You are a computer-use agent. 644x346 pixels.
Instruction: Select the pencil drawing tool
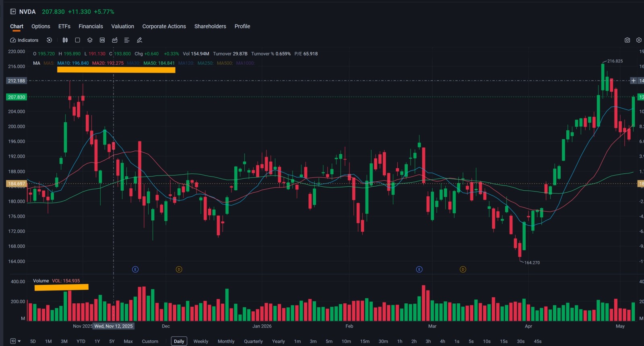pyautogui.click(x=139, y=40)
